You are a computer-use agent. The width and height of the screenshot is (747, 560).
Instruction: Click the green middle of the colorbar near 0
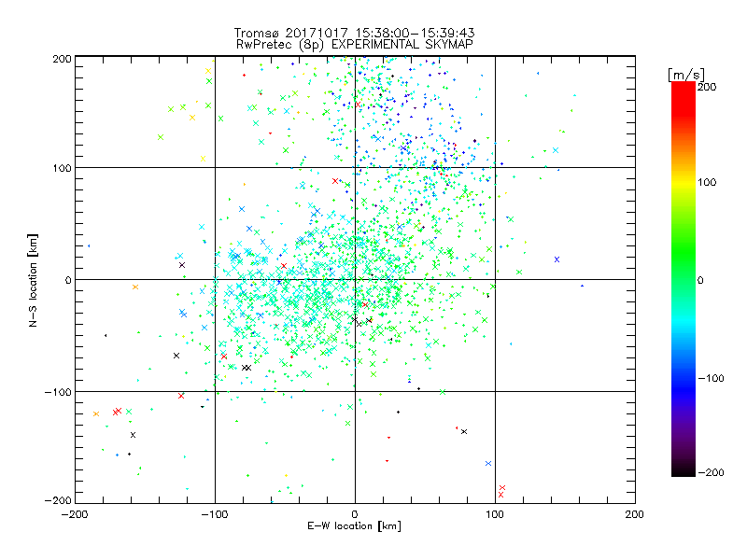click(x=684, y=279)
